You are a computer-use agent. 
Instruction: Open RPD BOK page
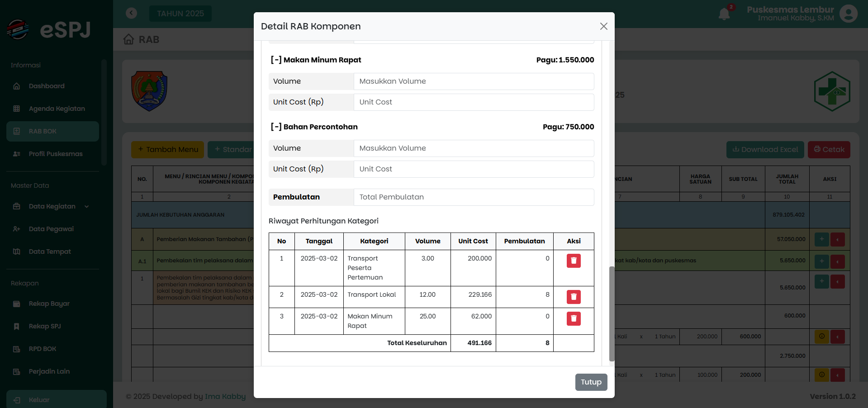pos(52,349)
